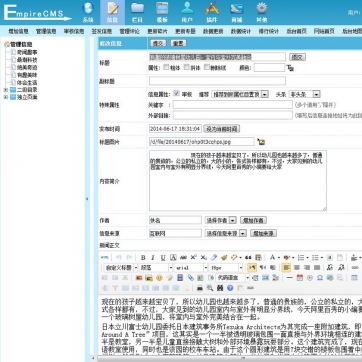This screenshot has height=362, width=362.
Task: Open the 管理信息 submenu item
Action: (x=46, y=31)
